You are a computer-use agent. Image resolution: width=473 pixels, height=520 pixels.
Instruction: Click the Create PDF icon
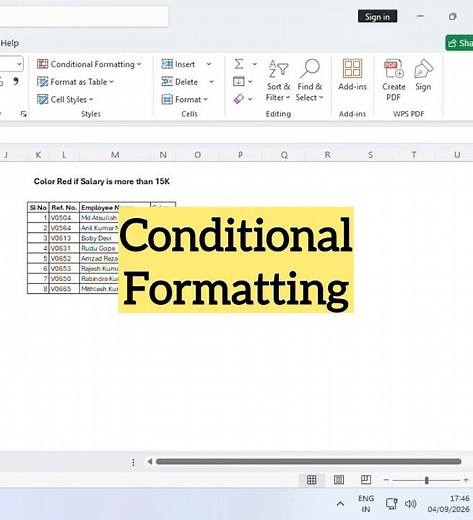[x=394, y=68]
